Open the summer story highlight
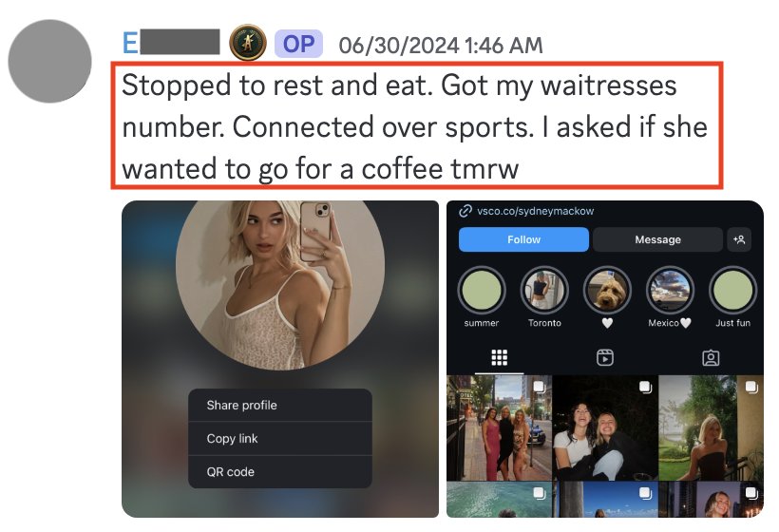 tap(482, 291)
